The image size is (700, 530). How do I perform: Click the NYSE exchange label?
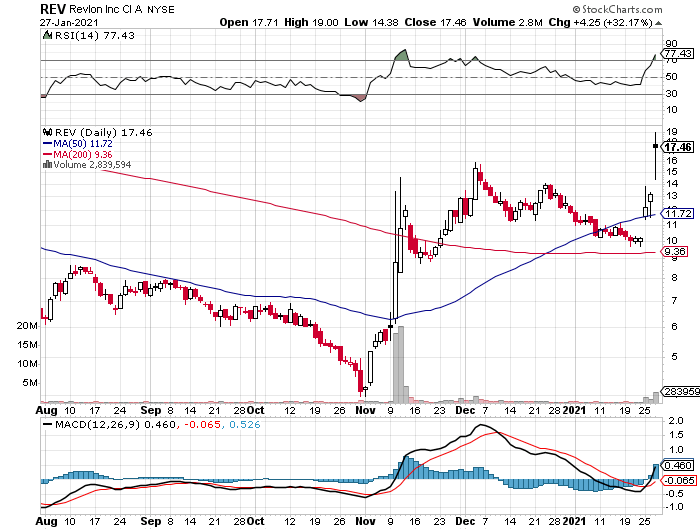(161, 9)
